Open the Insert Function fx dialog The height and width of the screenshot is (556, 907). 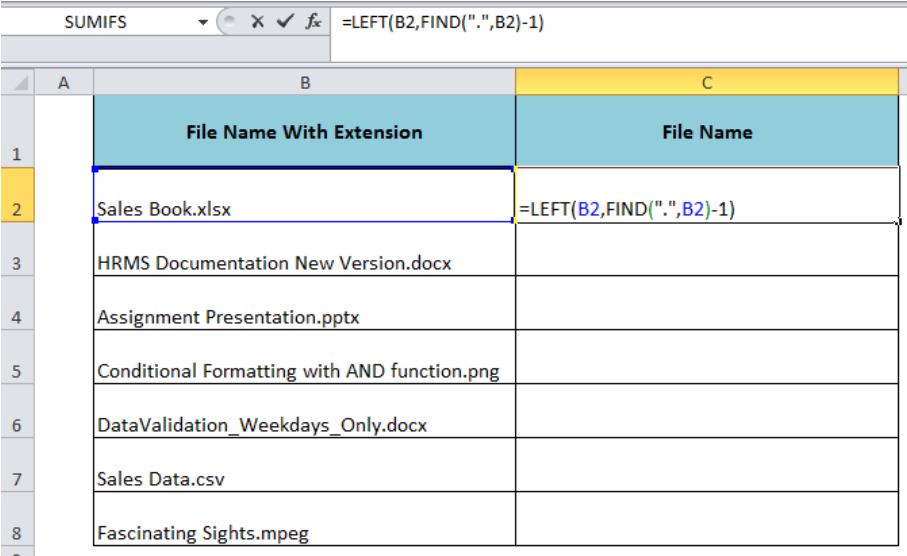point(313,22)
